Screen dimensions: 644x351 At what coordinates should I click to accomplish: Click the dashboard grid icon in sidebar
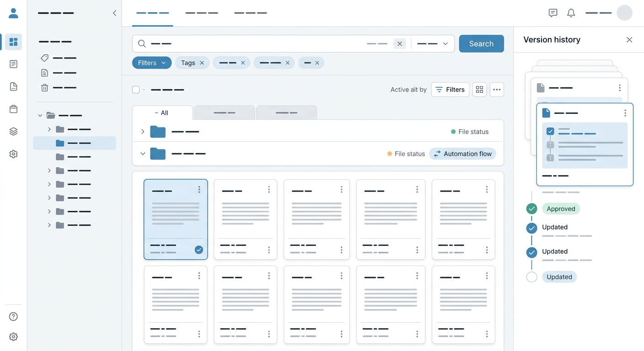pos(14,42)
